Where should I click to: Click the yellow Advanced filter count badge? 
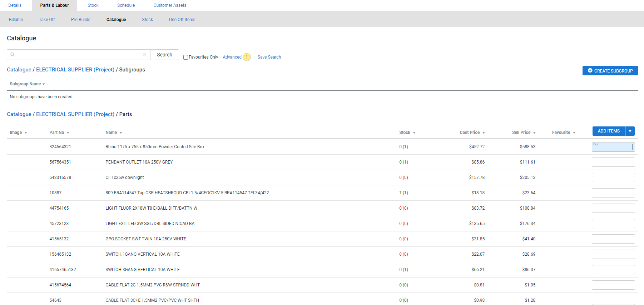tap(247, 57)
